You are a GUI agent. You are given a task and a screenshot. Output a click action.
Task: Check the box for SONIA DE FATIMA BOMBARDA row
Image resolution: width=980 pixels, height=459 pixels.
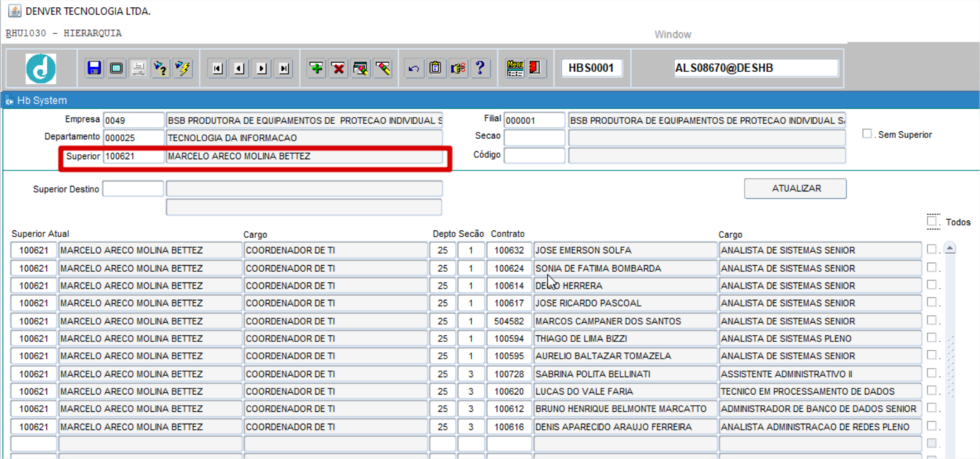[x=931, y=267]
